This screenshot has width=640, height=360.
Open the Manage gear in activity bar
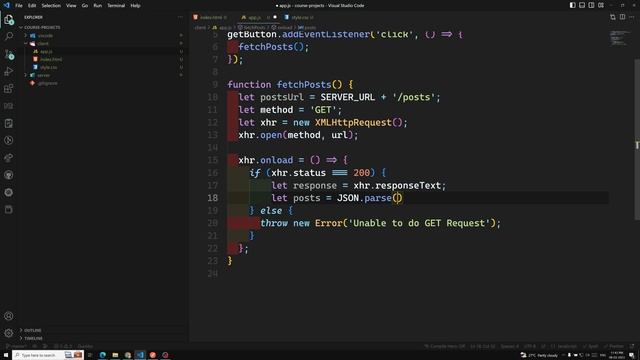[9, 333]
